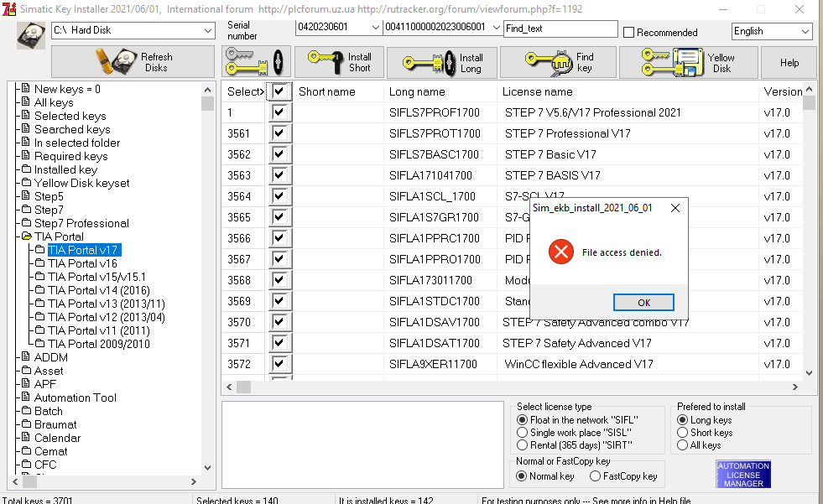
Task: Click the hard disk drive icon
Action: [x=31, y=34]
